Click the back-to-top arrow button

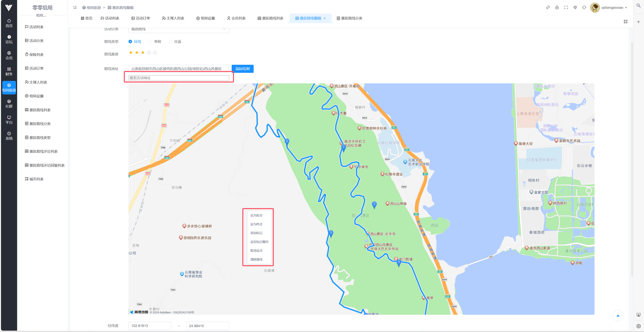coord(618,316)
